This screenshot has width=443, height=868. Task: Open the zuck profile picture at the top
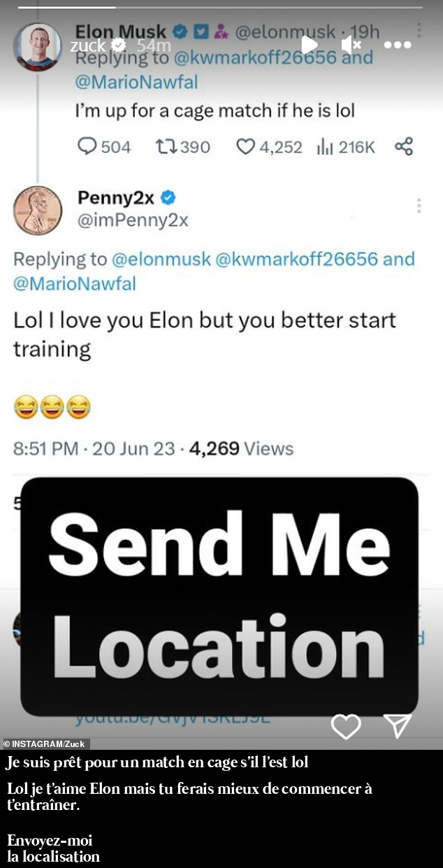(x=38, y=46)
